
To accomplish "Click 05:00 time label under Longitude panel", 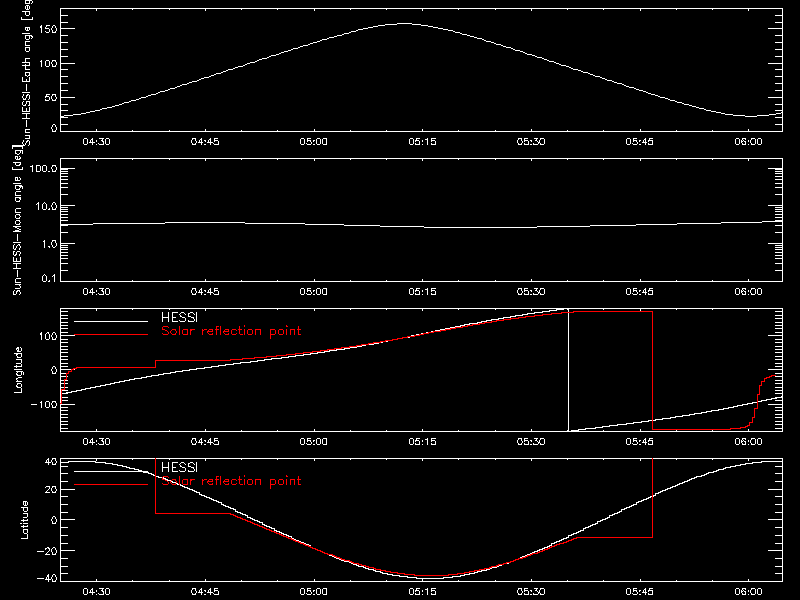I will click(313, 442).
